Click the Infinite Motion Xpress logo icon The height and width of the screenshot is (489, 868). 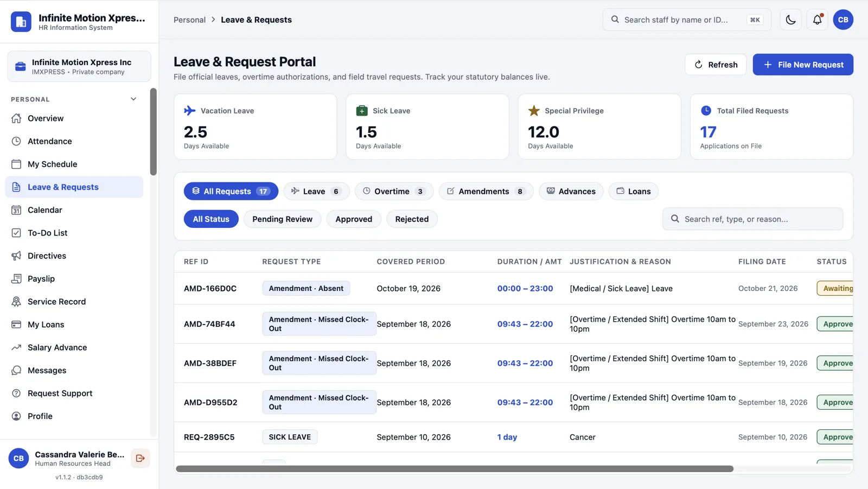[21, 22]
